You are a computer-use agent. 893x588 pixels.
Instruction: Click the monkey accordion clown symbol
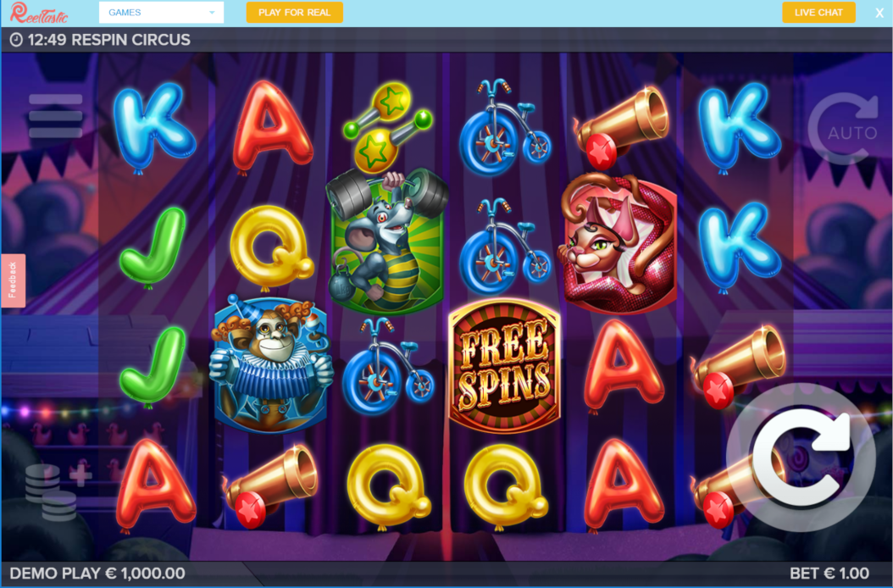(270, 364)
